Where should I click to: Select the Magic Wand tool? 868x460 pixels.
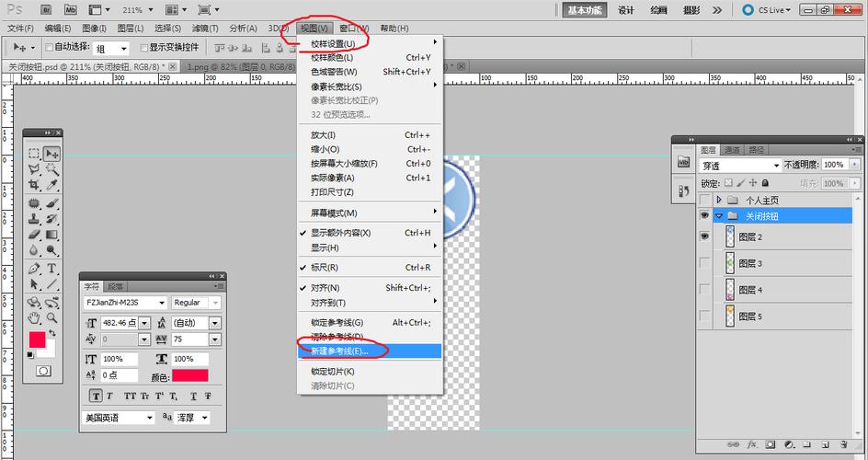(x=51, y=169)
